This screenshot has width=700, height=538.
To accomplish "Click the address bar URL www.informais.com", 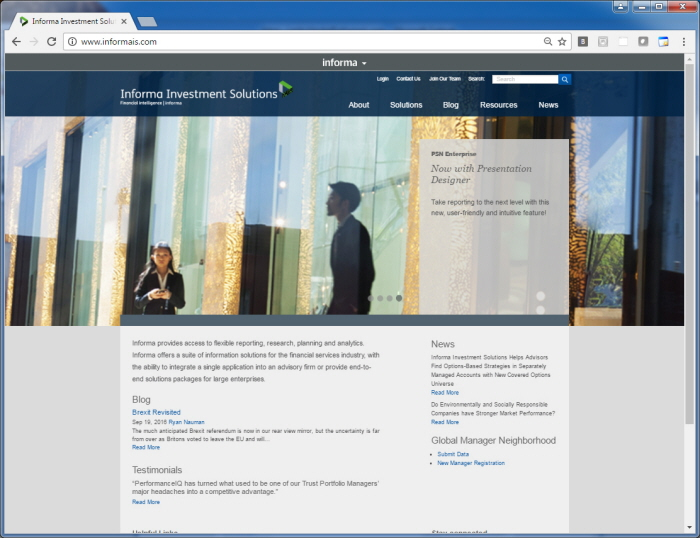I will tap(119, 42).
